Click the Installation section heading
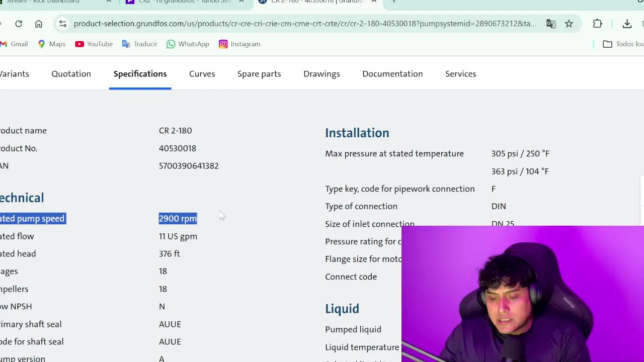The width and height of the screenshot is (644, 362). point(357,133)
